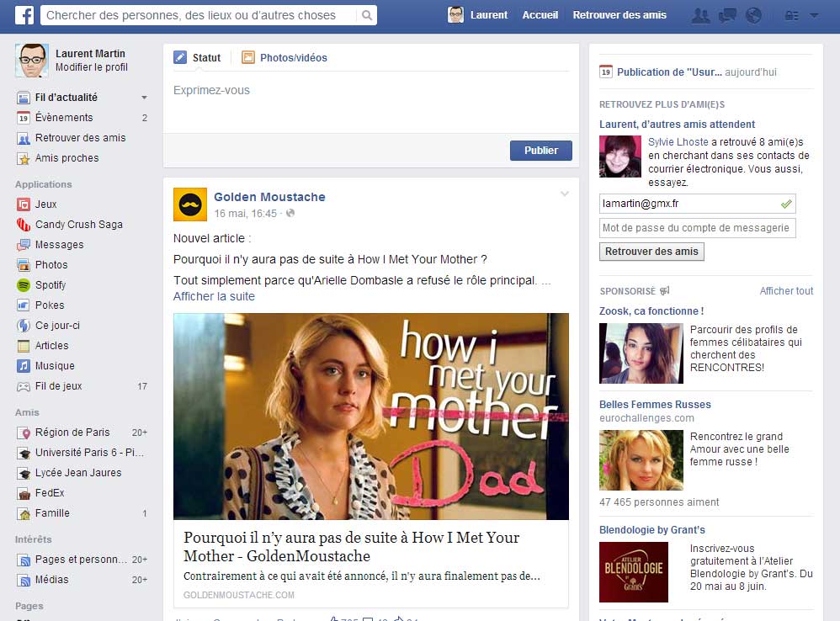Viewport: 840px width, 621px height.
Task: Open the How I Met Your Mother image
Action: tap(370, 417)
